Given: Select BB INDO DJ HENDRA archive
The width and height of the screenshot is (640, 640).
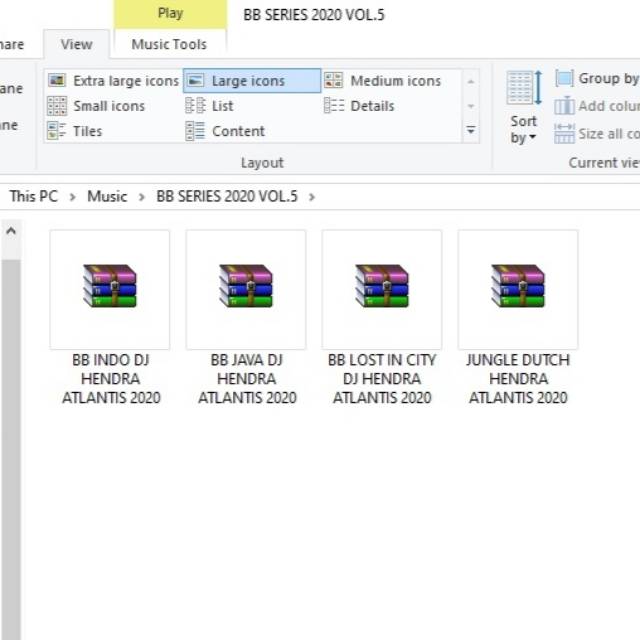Looking at the screenshot, I should pyautogui.click(x=110, y=318).
